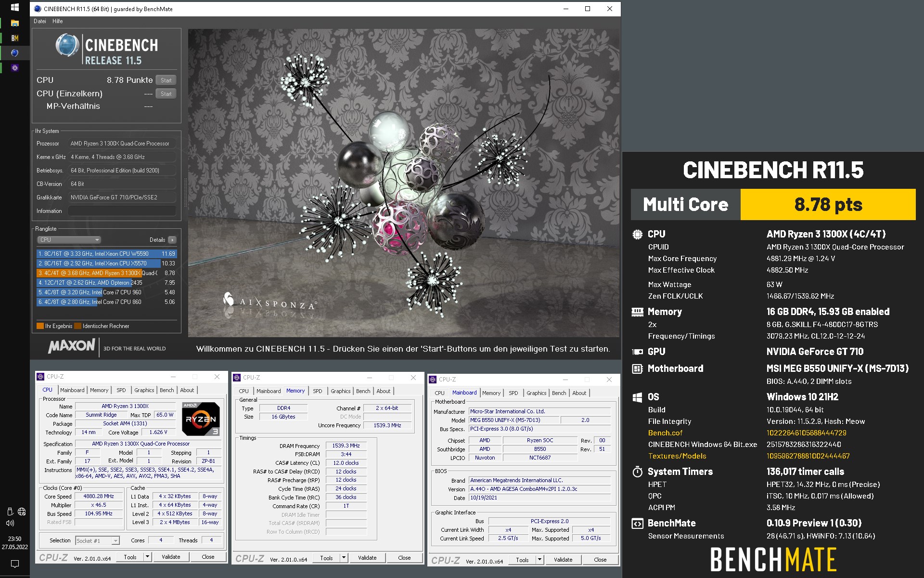Select the Core i7 CPU 860 ranking row
924x578 pixels.
click(107, 302)
